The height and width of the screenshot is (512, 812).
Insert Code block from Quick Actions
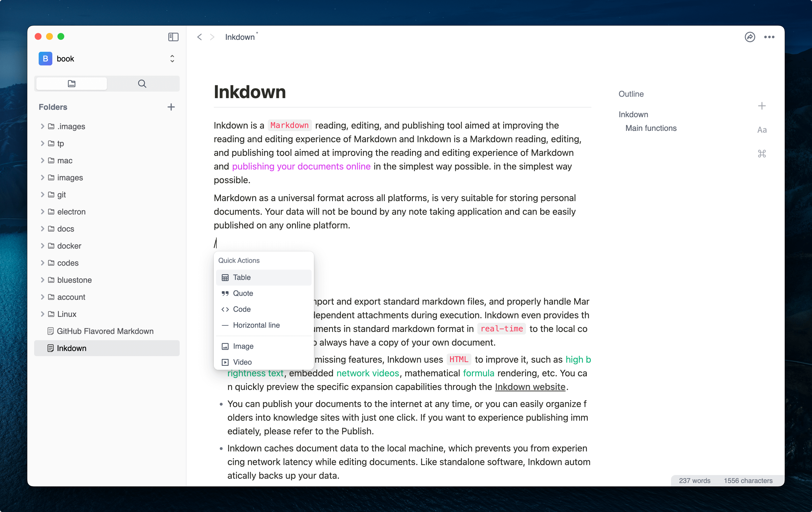click(x=241, y=309)
